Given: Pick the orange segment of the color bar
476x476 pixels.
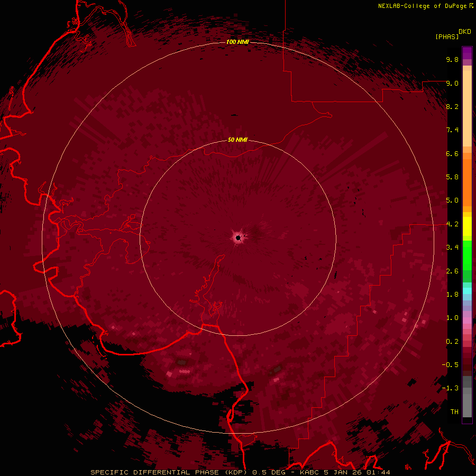Looking at the screenshot, I should pyautogui.click(x=467, y=182).
